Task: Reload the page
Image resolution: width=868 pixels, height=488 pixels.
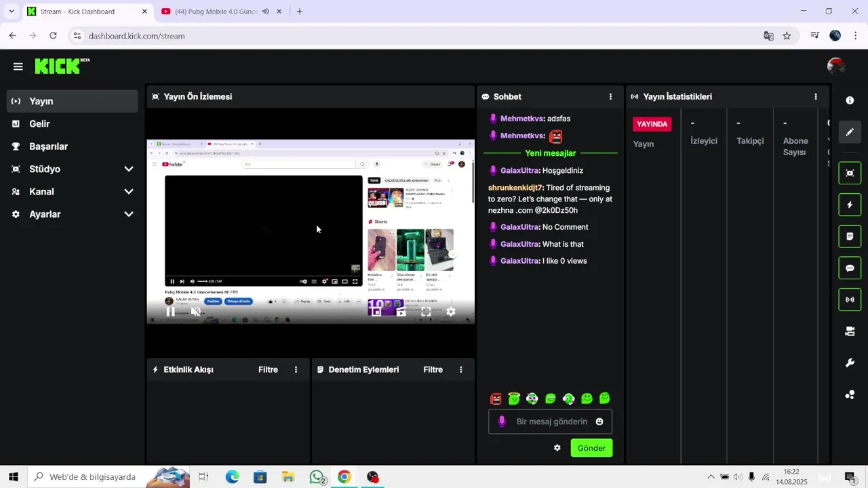Action: coord(53,36)
